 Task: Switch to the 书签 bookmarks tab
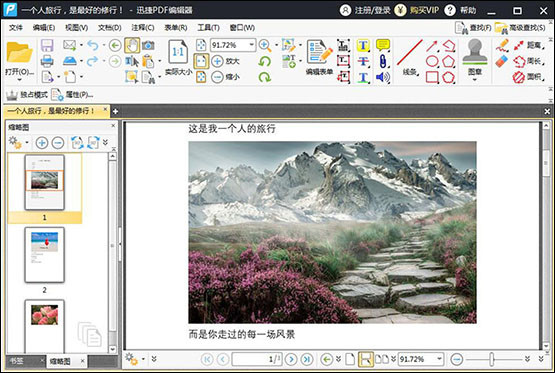17,361
